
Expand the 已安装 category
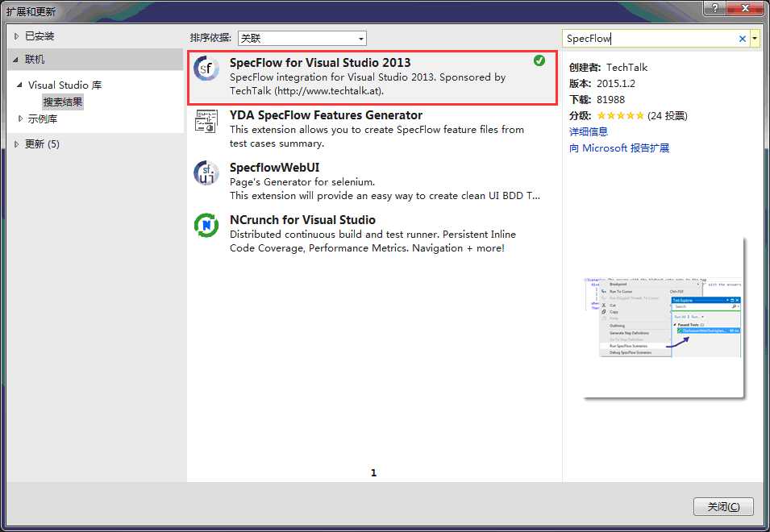(16, 35)
